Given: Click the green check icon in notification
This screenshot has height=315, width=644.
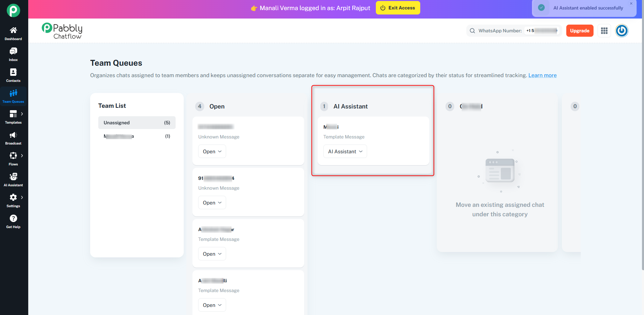Looking at the screenshot, I should [x=541, y=8].
